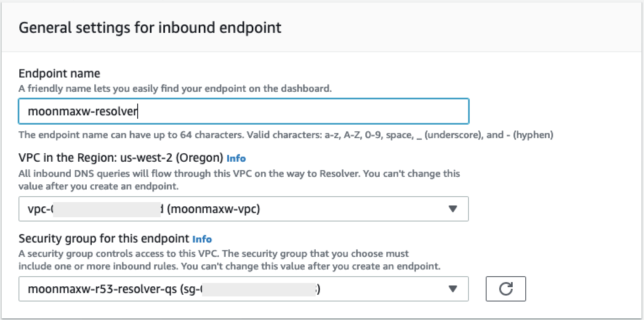Click the security group dropdown arrow
The height and width of the screenshot is (320, 644).
453,289
